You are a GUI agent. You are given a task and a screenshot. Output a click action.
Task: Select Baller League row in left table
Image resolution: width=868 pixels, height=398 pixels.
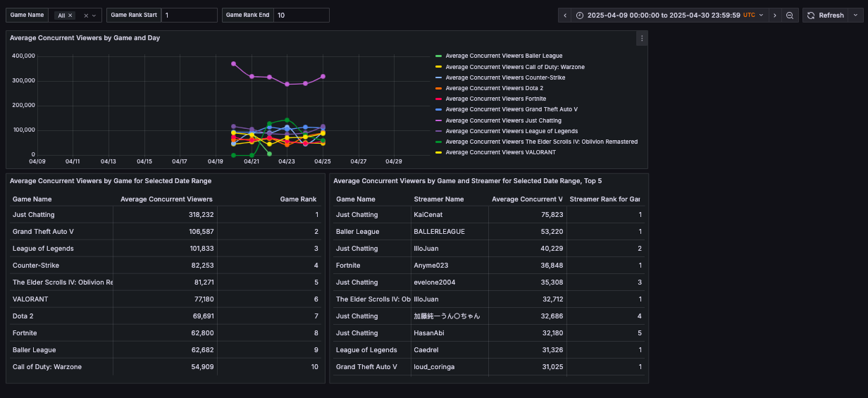pyautogui.click(x=166, y=350)
